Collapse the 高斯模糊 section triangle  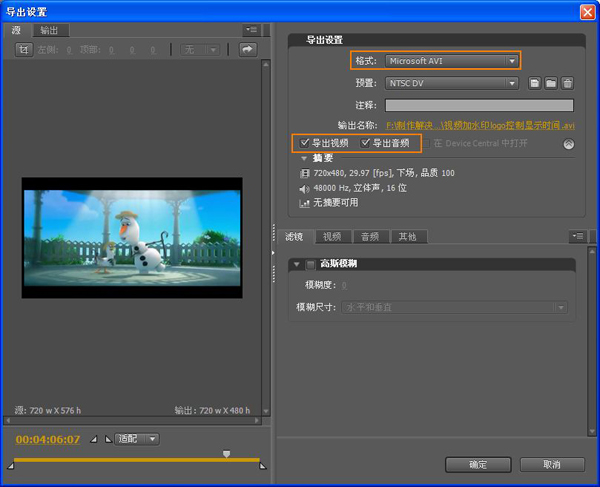tap(297, 264)
